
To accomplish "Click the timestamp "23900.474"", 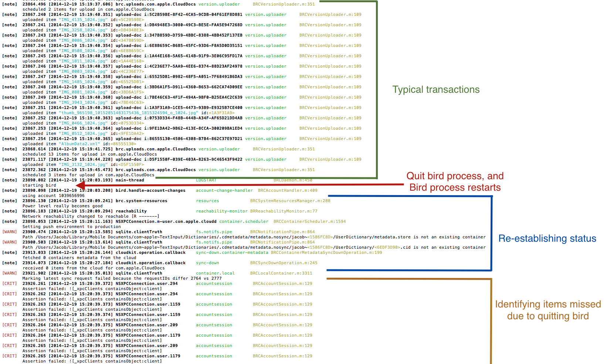I will [34, 232].
